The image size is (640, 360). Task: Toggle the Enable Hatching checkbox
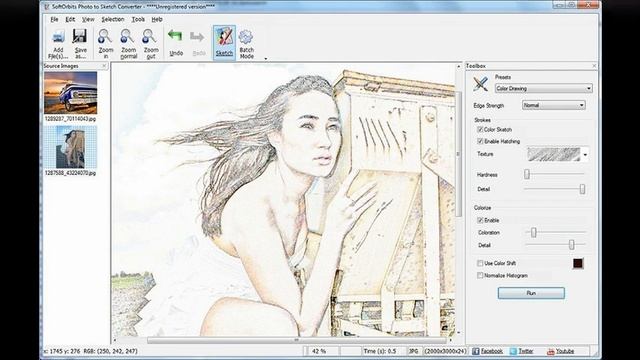coord(480,141)
